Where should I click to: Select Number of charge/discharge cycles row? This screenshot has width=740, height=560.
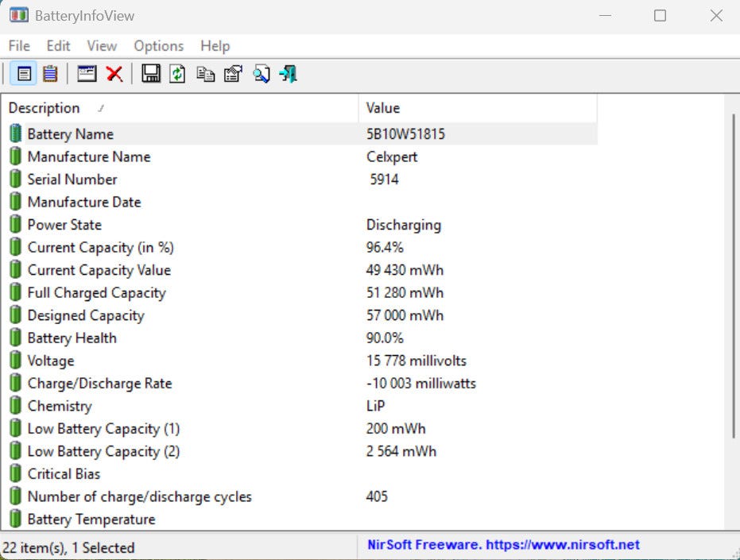(x=300, y=496)
